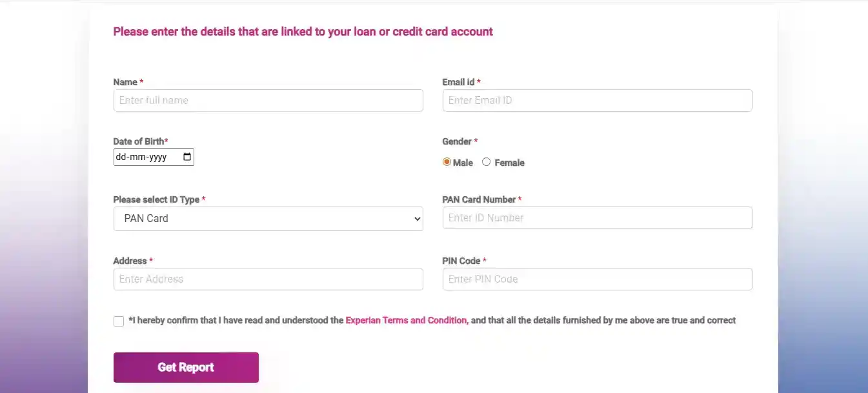Click the Get Report button
The image size is (868, 393).
186,367
